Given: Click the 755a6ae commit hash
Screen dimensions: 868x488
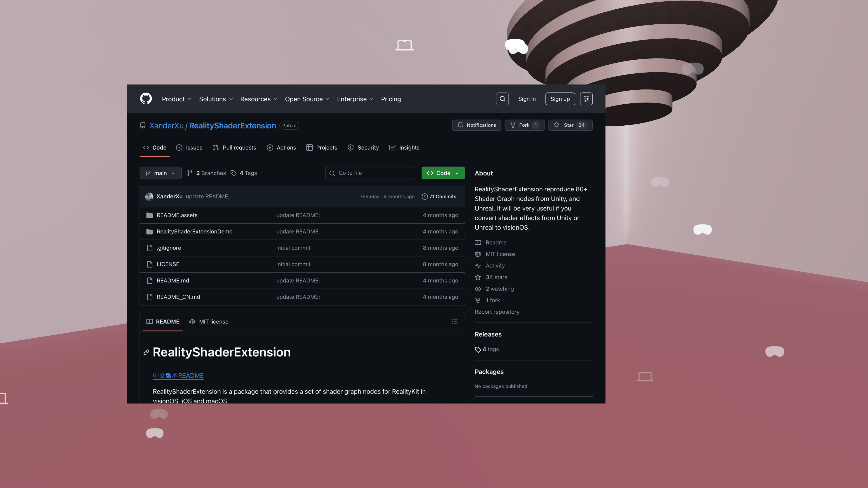Looking at the screenshot, I should click(x=369, y=196).
